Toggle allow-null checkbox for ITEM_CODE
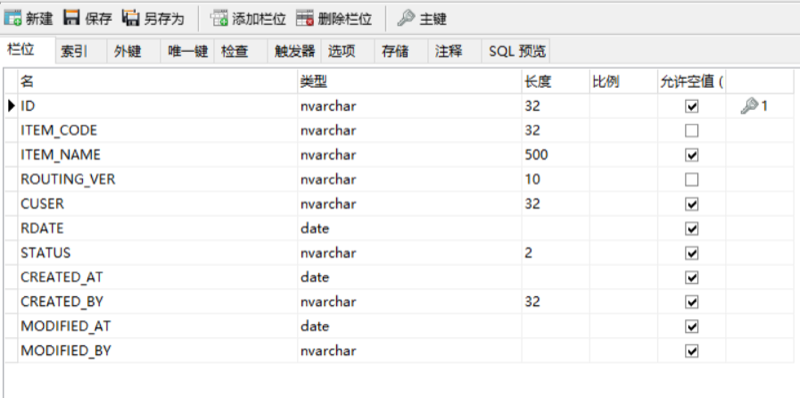This screenshot has width=800, height=398. point(692,131)
